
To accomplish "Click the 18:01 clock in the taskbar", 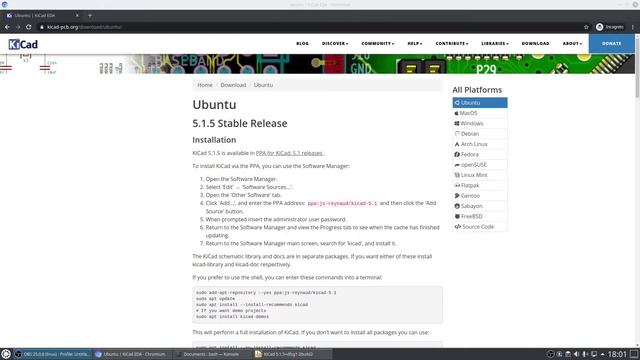I will pos(617,354).
